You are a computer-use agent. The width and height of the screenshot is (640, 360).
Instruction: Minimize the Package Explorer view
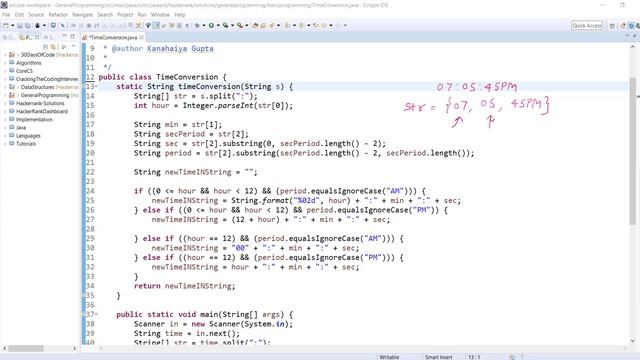(64, 37)
